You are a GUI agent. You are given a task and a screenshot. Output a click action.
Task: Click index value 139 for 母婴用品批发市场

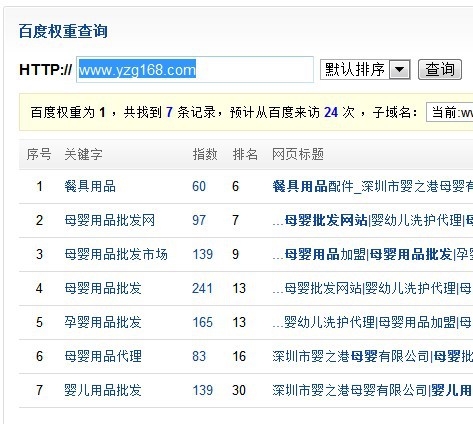(203, 254)
